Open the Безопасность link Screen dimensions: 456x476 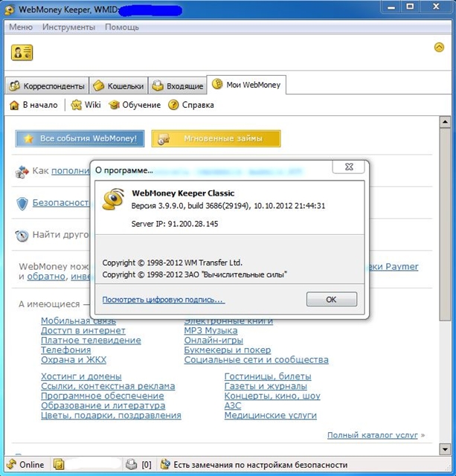(61, 202)
